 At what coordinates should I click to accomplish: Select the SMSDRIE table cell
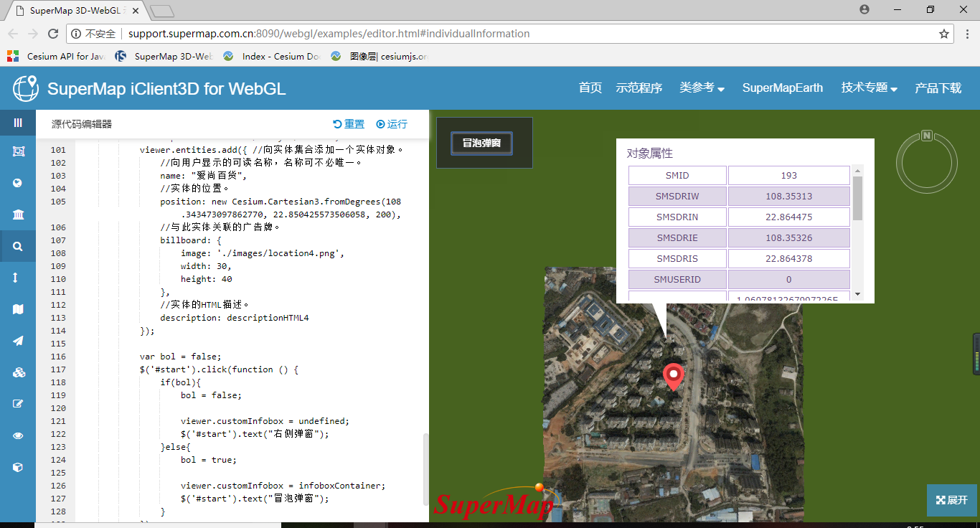click(677, 238)
